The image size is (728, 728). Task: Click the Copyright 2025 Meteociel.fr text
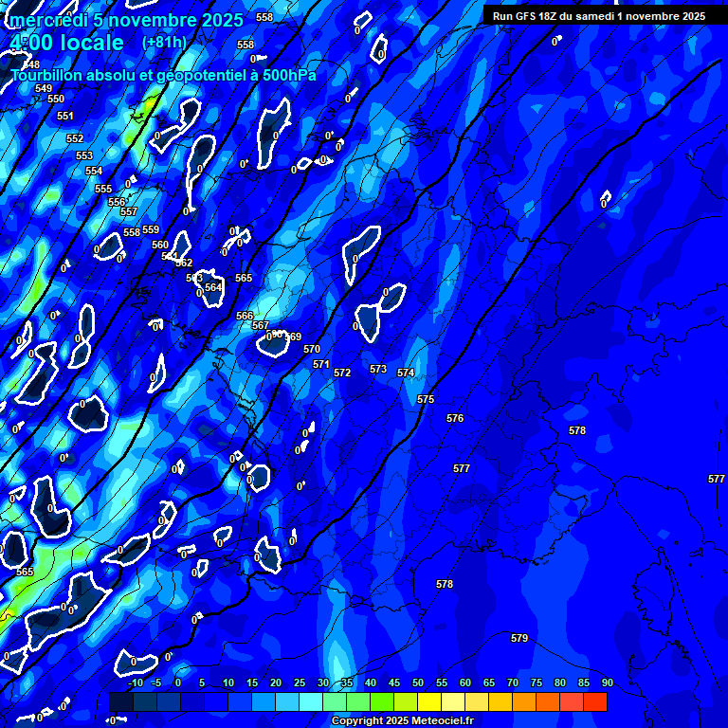click(x=401, y=721)
